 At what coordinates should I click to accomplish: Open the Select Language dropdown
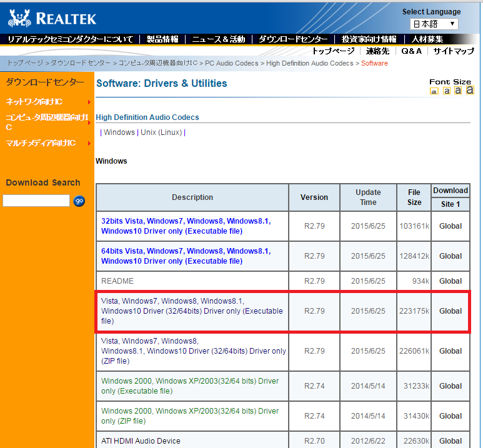(434, 24)
